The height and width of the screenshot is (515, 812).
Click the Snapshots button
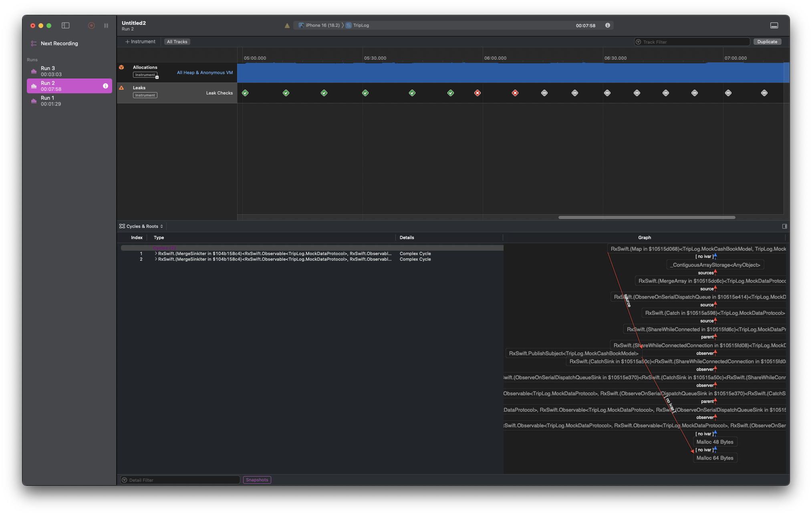click(x=257, y=480)
